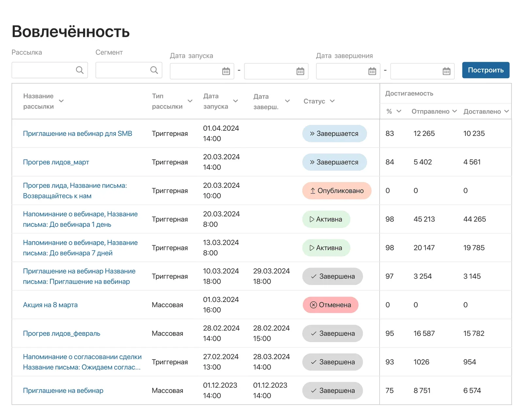
Task: Open Напоминание о согласовании сделки link
Action: tap(82, 362)
